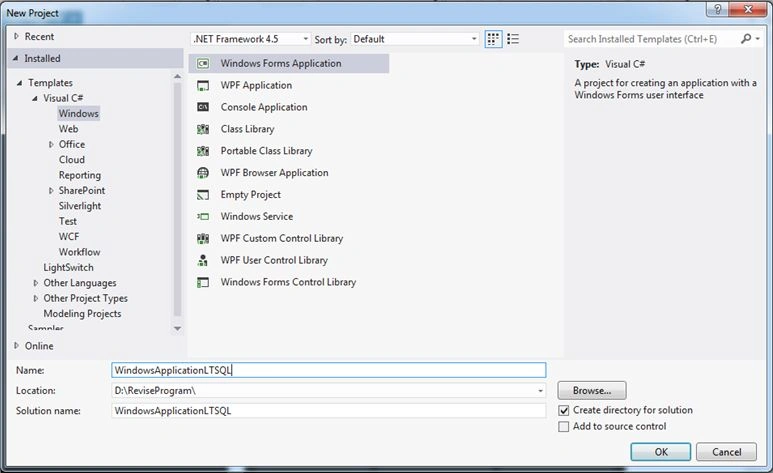
Task: Choose the Class Library template name
Action: (247, 129)
